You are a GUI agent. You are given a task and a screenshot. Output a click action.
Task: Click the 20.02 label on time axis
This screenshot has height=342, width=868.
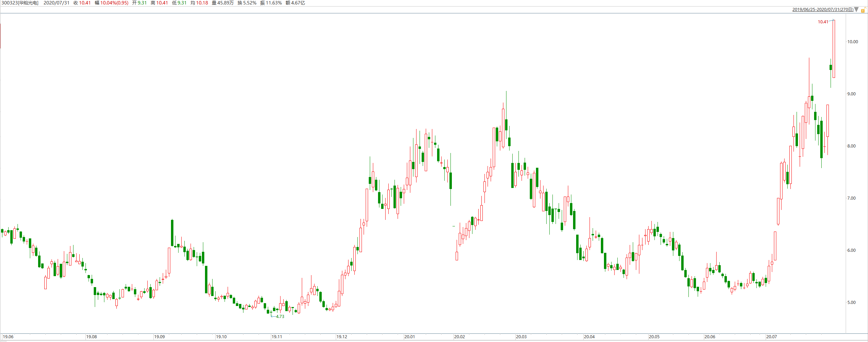coord(459,337)
